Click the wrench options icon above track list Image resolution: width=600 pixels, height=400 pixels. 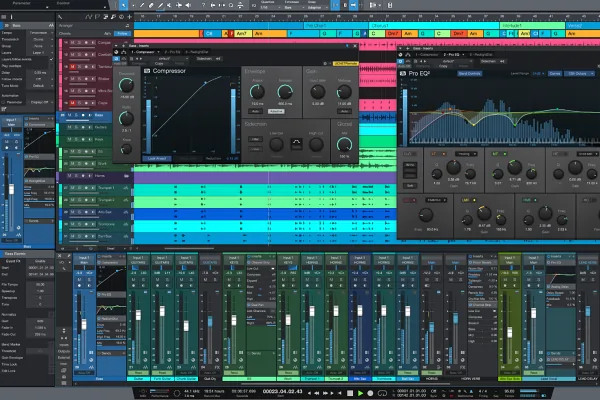tap(60, 17)
